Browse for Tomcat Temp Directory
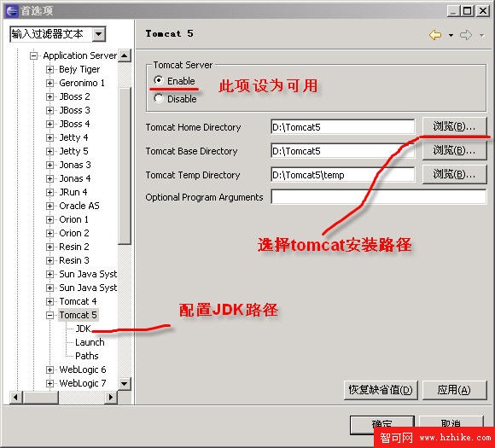This screenshot has width=495, height=448. coord(454,174)
